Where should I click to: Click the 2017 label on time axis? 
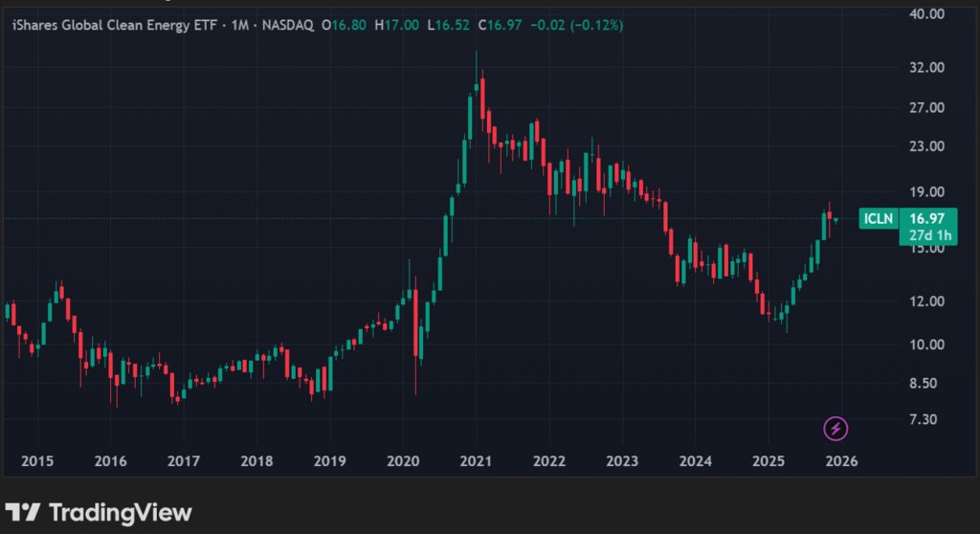click(x=184, y=461)
